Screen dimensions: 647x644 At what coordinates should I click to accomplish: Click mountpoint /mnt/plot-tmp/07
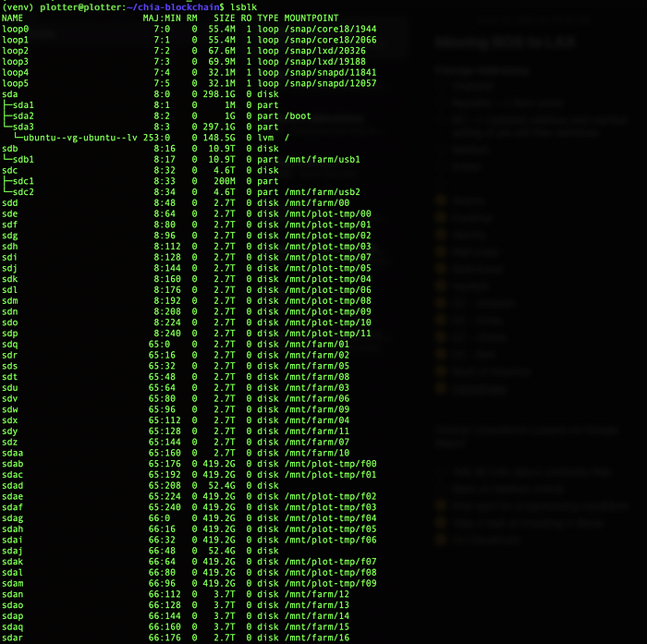pyautogui.click(x=327, y=257)
